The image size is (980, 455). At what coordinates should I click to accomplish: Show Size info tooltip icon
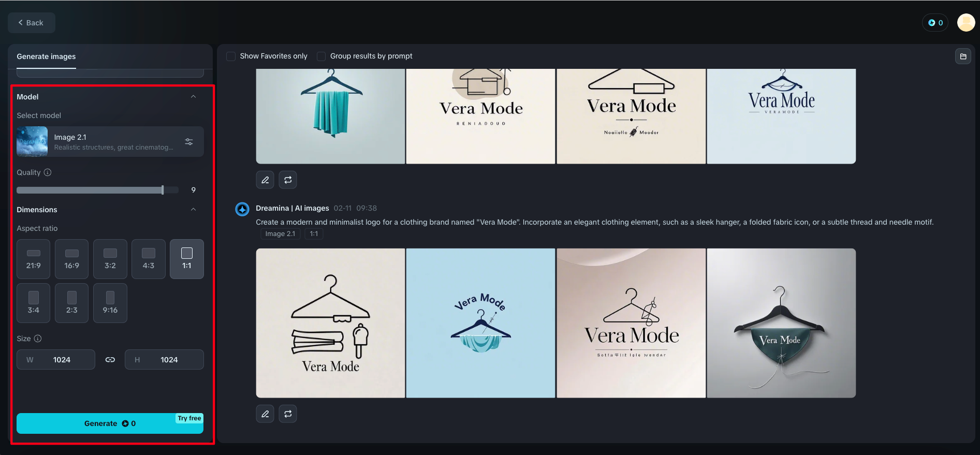coord(38,339)
